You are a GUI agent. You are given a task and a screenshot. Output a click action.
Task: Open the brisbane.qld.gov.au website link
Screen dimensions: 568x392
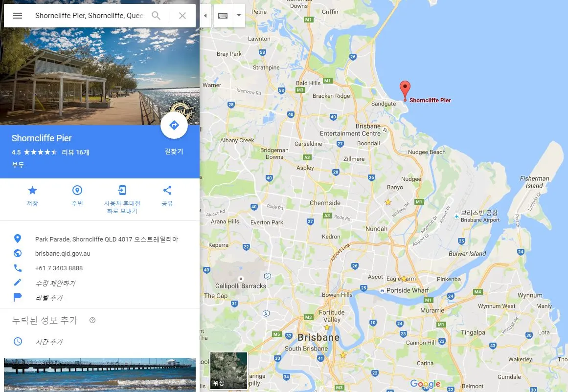click(x=63, y=253)
